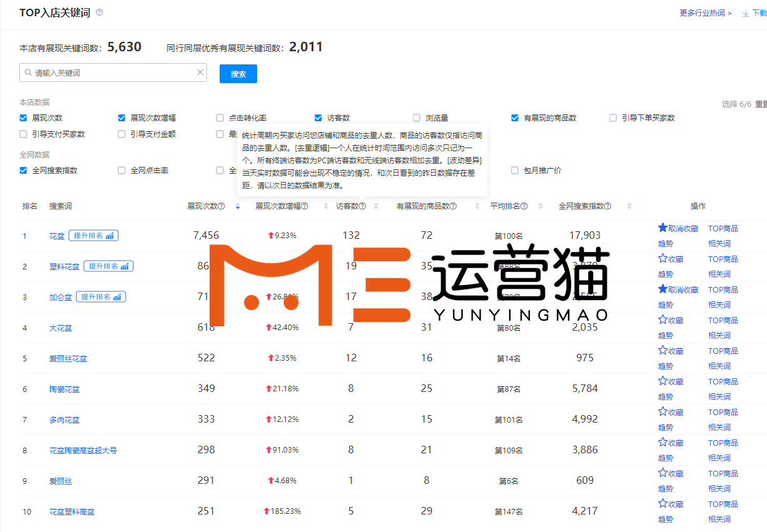Enable the 引导支付金额 checkbox
767x532 pixels.
click(121, 134)
